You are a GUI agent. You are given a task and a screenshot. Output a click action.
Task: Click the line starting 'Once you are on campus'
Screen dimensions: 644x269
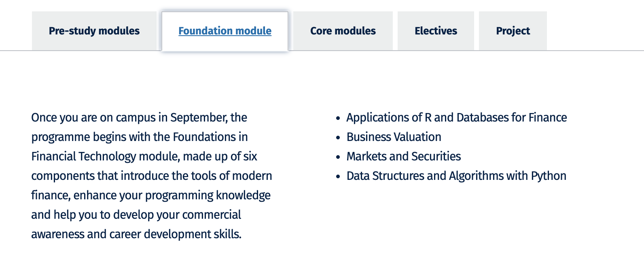click(139, 117)
